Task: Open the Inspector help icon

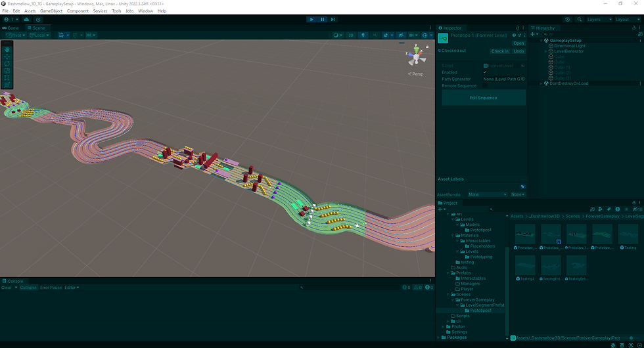Action: pyautogui.click(x=514, y=35)
